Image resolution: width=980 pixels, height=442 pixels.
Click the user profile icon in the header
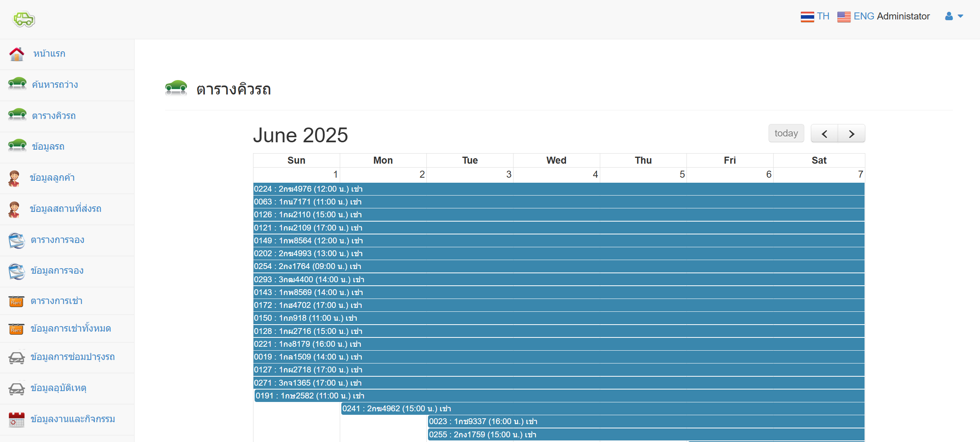pos(949,16)
